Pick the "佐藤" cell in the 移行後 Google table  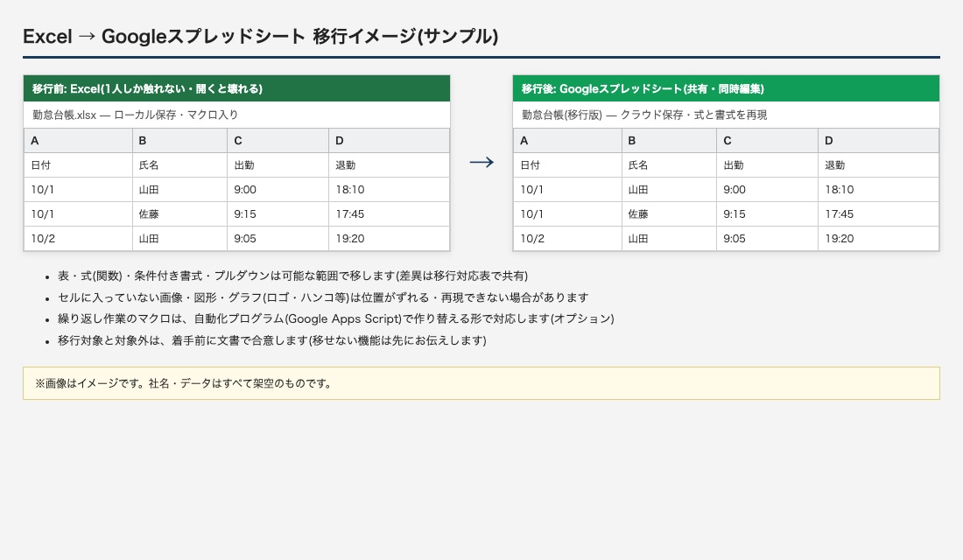click(670, 214)
